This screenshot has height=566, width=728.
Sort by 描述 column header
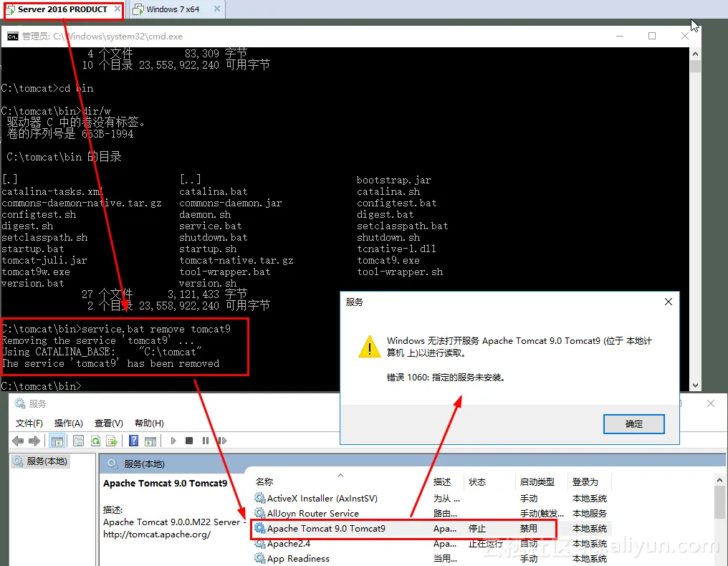point(442,482)
